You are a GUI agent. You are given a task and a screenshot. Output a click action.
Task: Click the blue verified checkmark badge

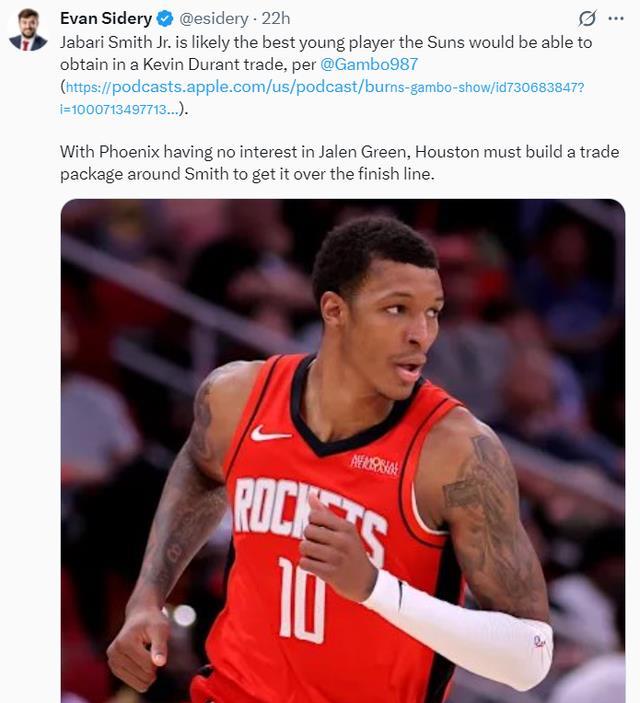[x=165, y=19]
